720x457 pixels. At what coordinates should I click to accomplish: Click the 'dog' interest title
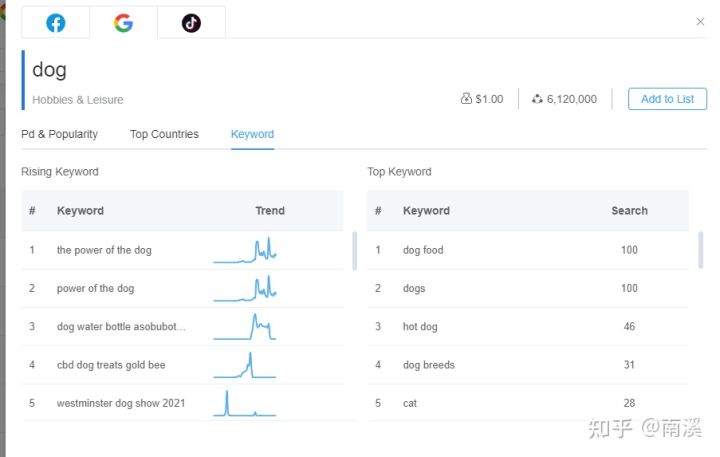(x=49, y=70)
